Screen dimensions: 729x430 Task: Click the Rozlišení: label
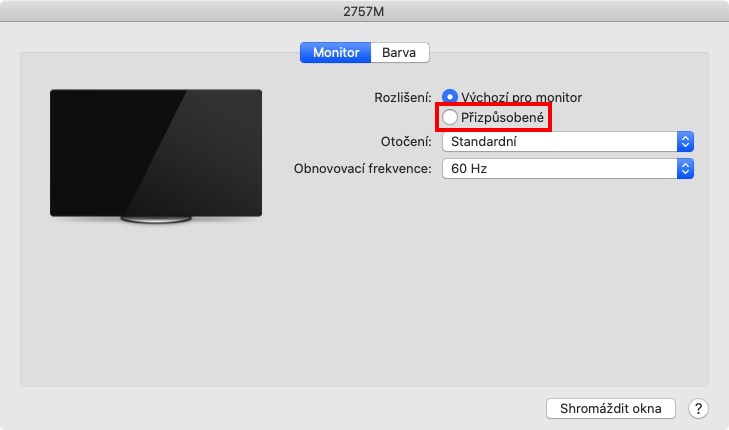403,98
